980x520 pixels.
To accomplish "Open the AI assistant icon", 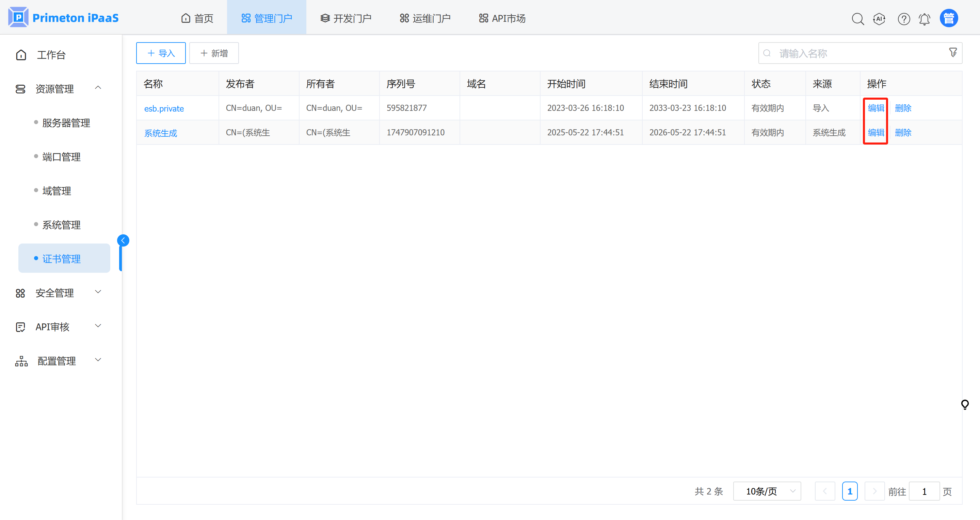I will click(879, 19).
